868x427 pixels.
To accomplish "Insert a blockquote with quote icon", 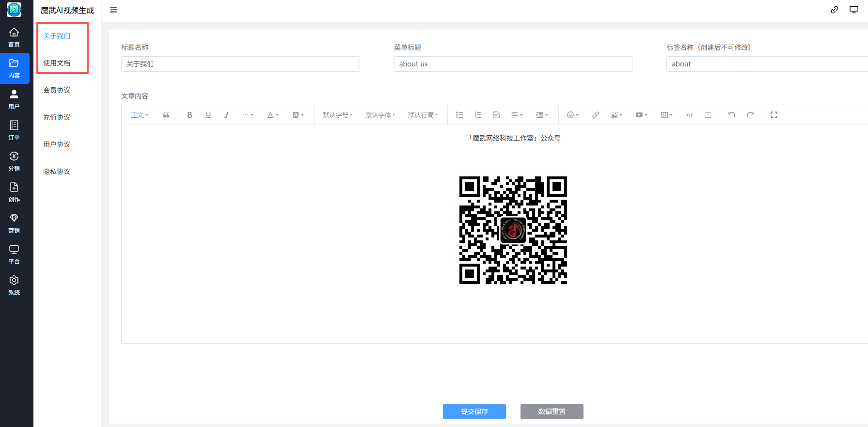I will pos(166,115).
